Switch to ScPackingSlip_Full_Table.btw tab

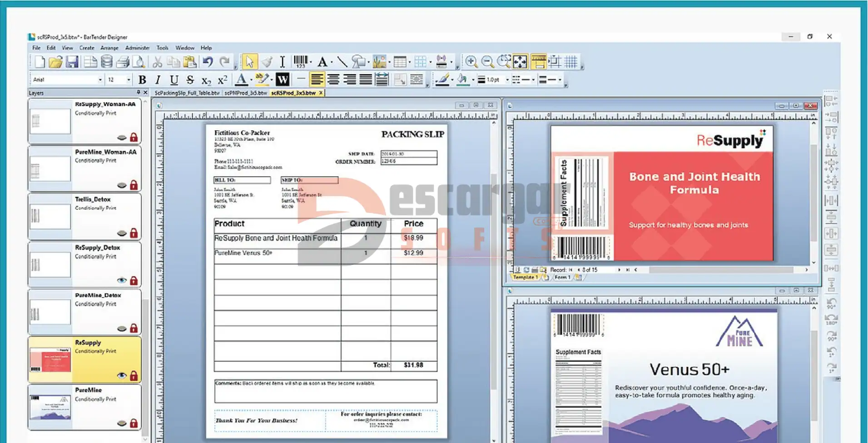click(x=187, y=93)
